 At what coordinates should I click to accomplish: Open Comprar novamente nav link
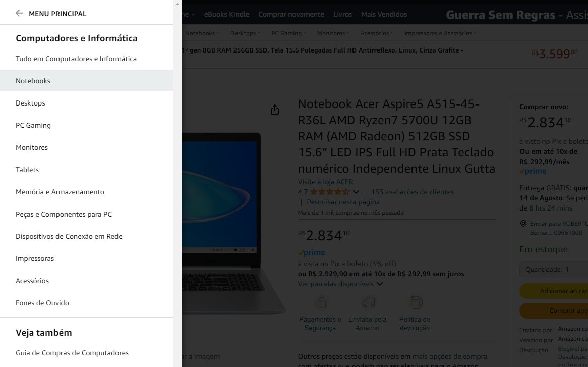(x=291, y=14)
